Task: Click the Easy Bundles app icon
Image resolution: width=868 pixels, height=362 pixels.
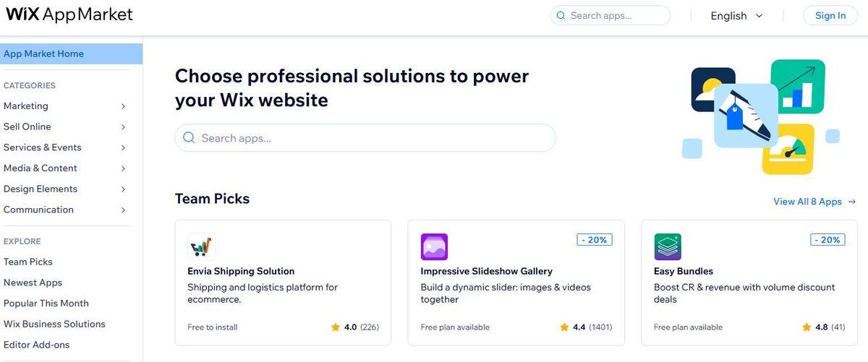Action: tap(668, 247)
